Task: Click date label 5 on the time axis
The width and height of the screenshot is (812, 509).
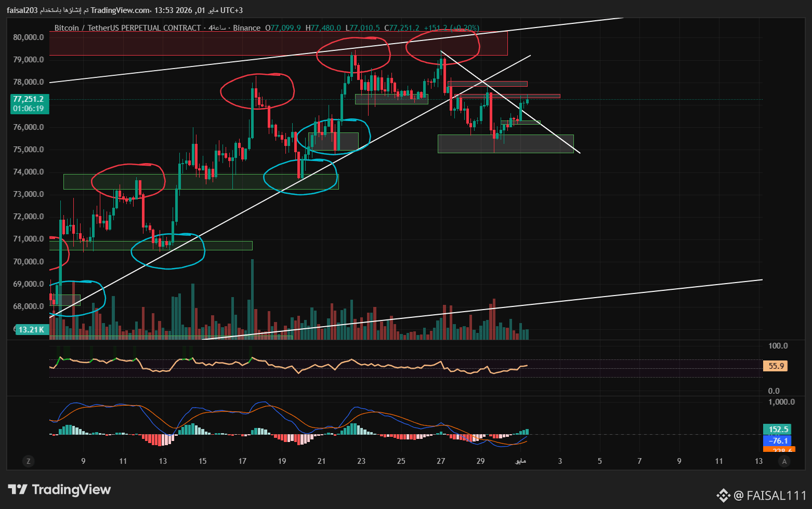Action: [x=599, y=461]
